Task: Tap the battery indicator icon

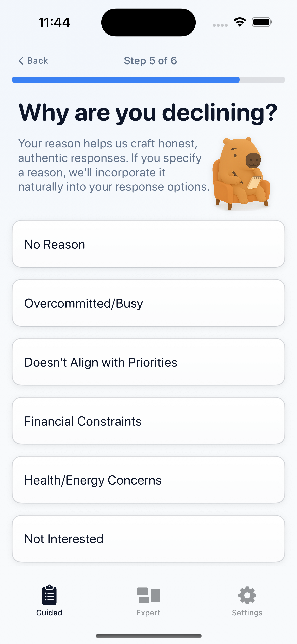Action: point(262,22)
